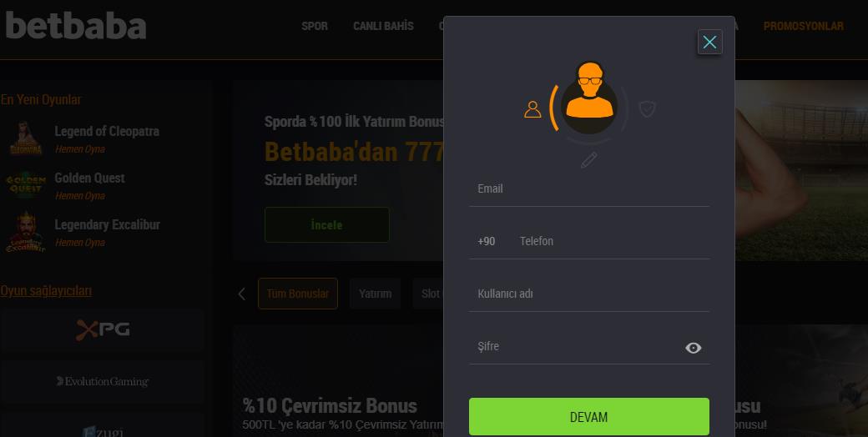Open the +90 country code selector

coord(487,241)
